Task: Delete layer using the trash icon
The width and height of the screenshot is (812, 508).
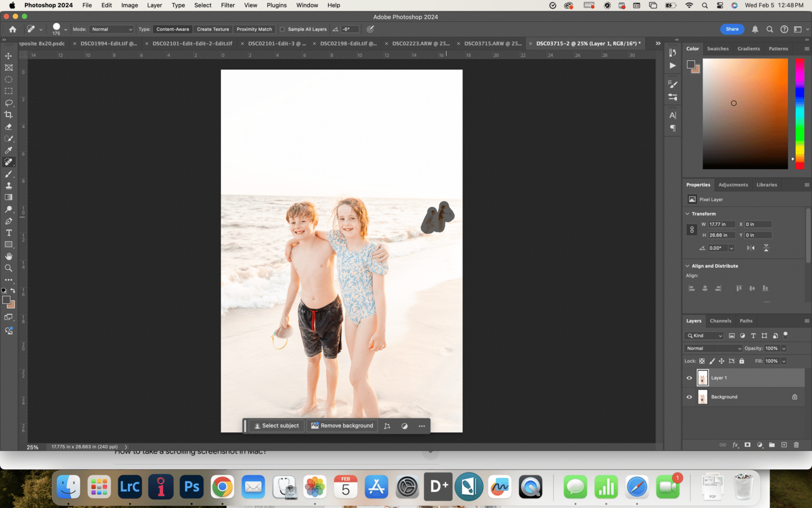Action: (x=796, y=445)
